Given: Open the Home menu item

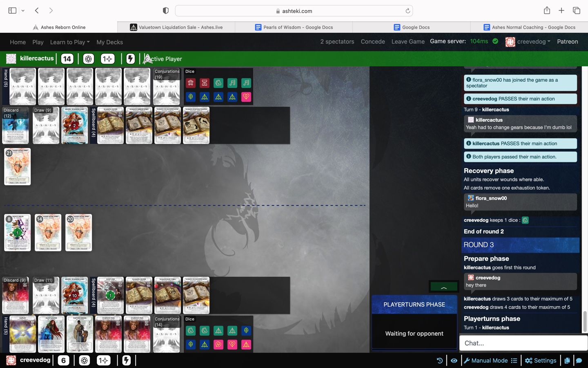Looking at the screenshot, I should pos(18,42).
